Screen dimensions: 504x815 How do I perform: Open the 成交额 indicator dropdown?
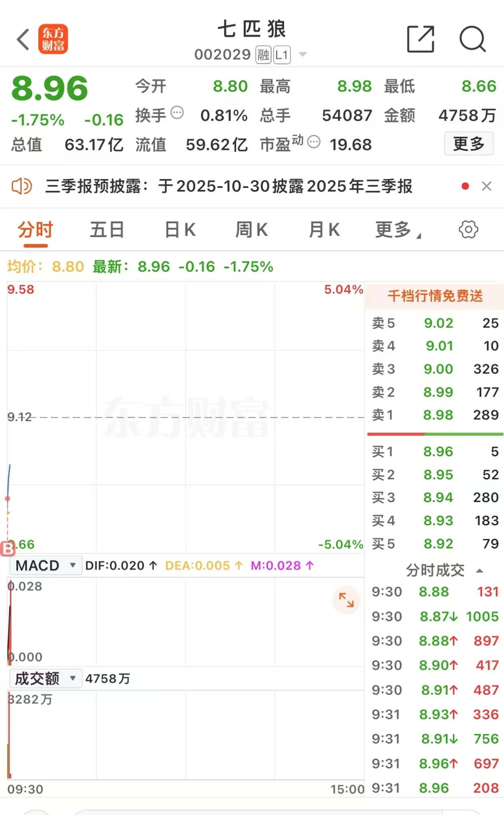coord(45,678)
